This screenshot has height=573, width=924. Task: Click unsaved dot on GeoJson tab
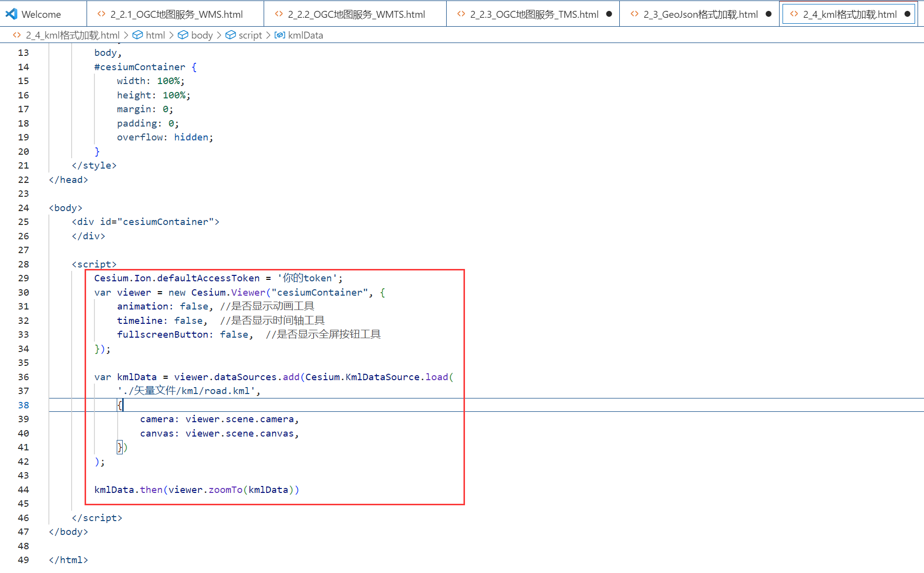[x=768, y=14]
